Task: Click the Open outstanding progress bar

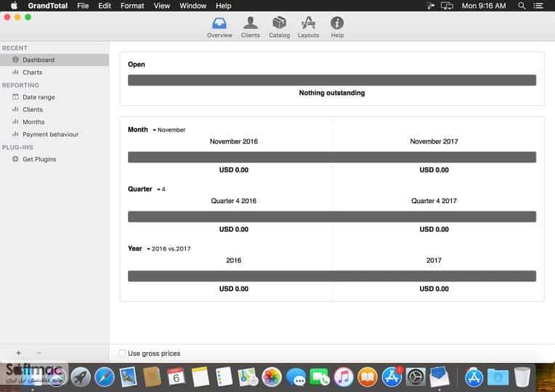Action: click(332, 80)
